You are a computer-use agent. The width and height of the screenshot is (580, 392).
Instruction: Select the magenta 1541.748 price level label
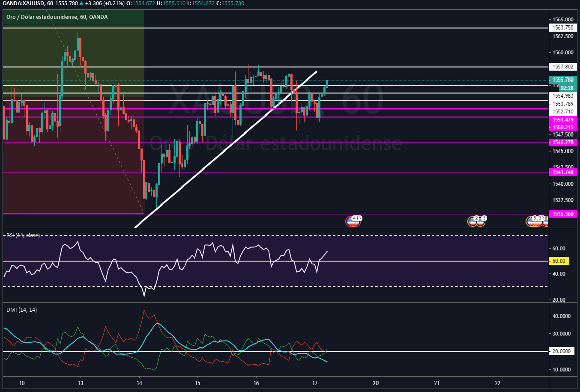coord(562,172)
